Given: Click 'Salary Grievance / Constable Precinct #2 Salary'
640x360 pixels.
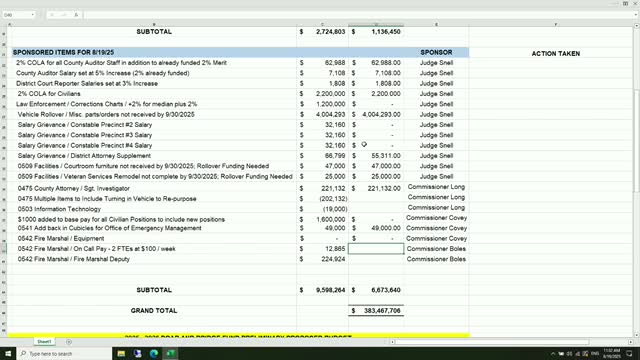Looking at the screenshot, I should (x=85, y=124).
